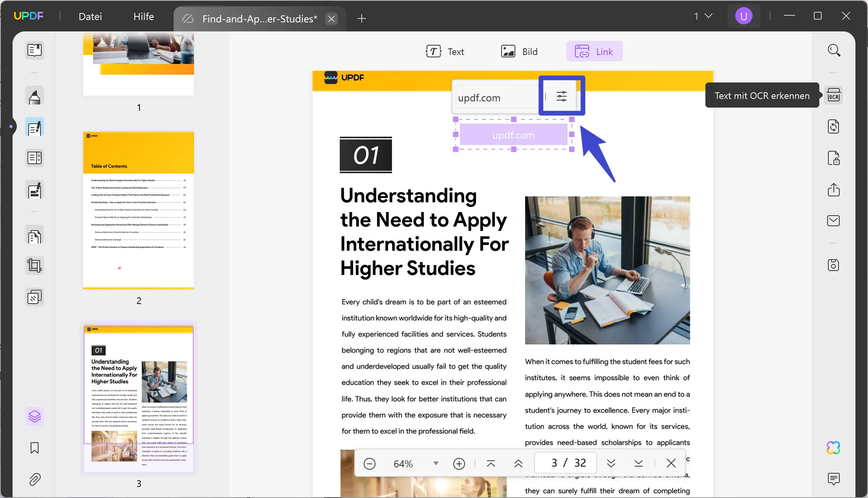Expand the 64% zoom level dropdown

coord(436,463)
